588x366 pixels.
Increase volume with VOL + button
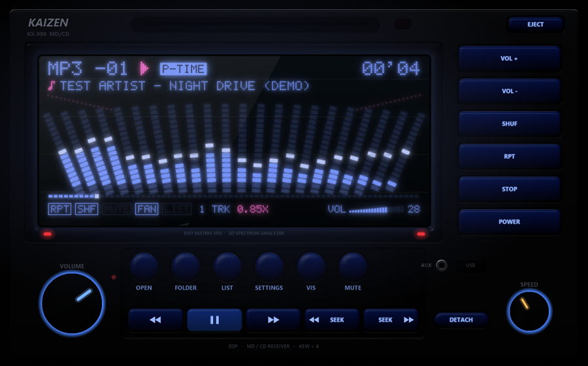tap(509, 59)
